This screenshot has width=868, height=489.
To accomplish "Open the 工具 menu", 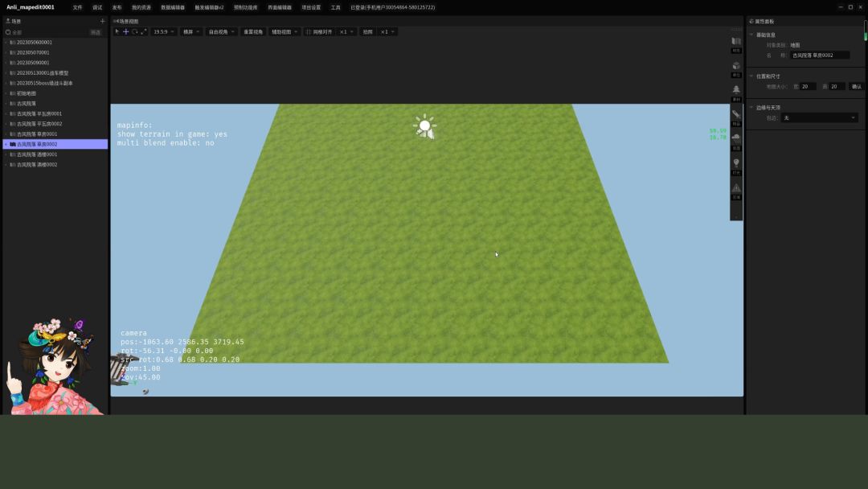I will click(335, 7).
